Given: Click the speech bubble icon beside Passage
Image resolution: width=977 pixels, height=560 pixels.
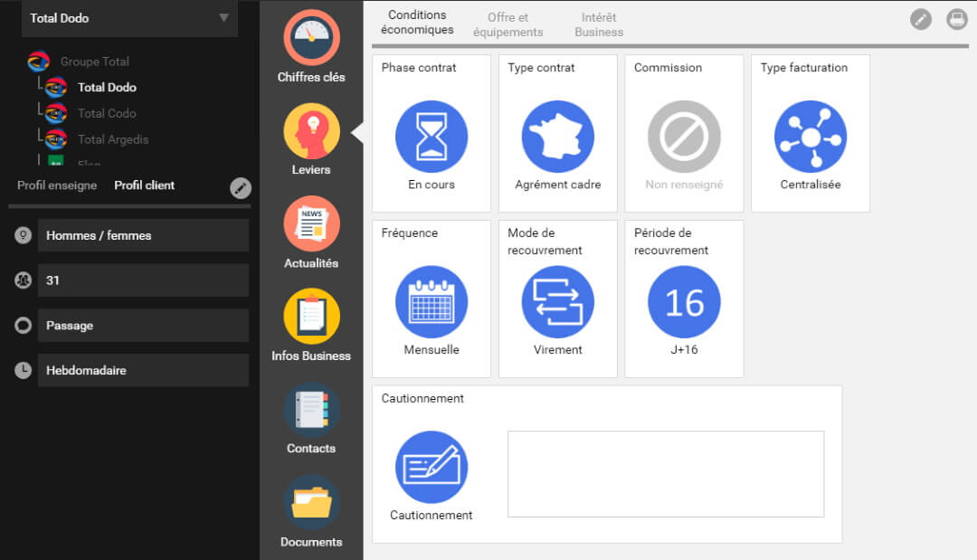Looking at the screenshot, I should tap(23, 325).
